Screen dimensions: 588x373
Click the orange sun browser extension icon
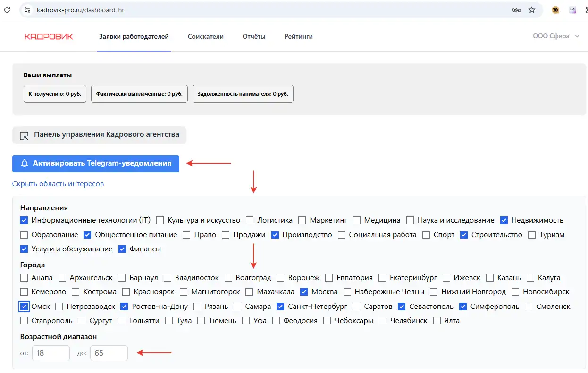(555, 10)
